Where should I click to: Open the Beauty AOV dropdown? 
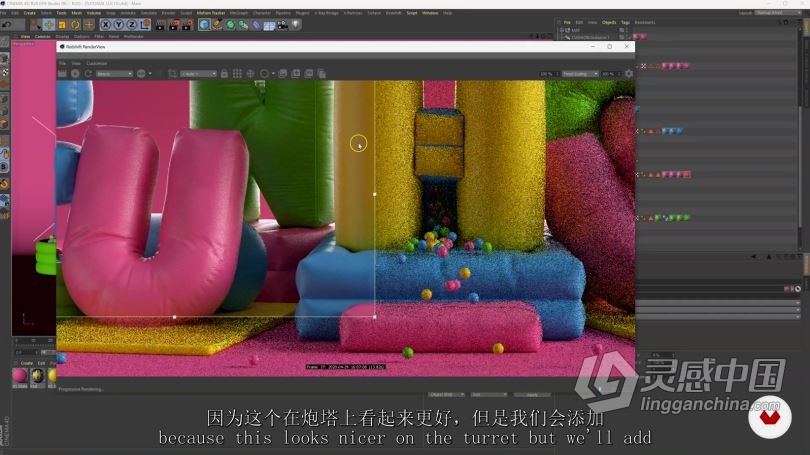[x=114, y=74]
